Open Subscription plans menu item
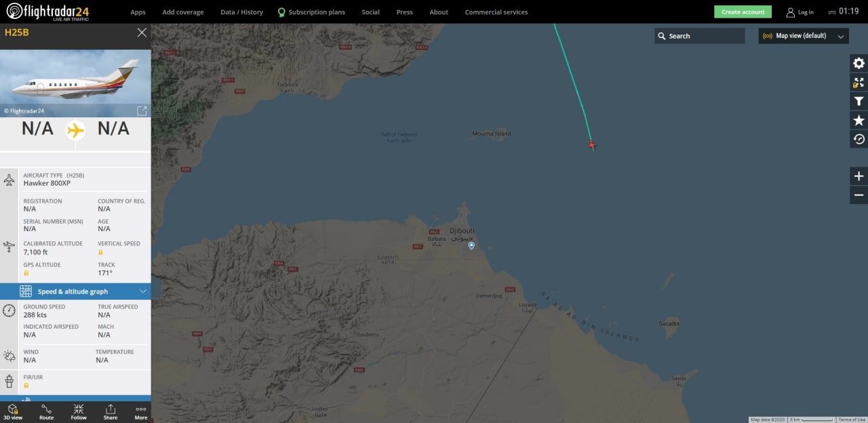This screenshot has width=868, height=423. (x=311, y=12)
